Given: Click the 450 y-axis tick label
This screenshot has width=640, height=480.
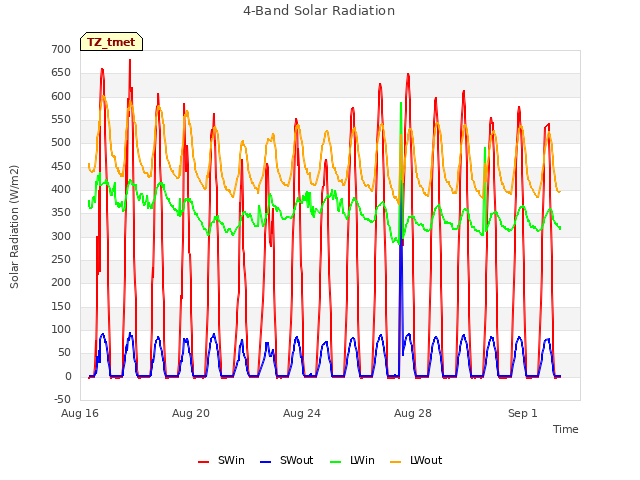Looking at the screenshot, I should point(61,167).
